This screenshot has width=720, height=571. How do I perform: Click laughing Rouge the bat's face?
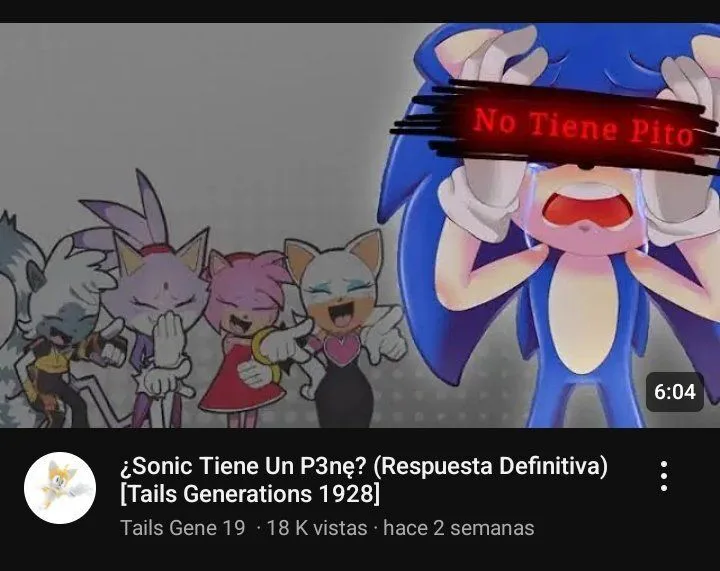[x=339, y=297]
